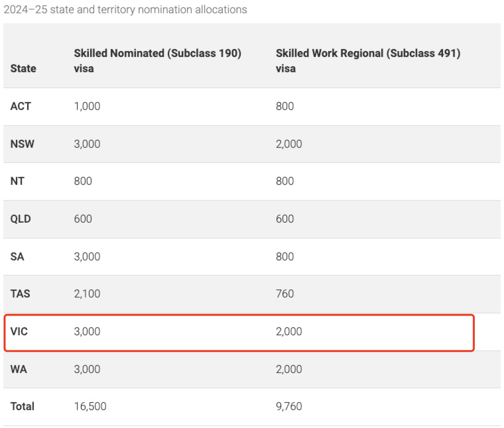The width and height of the screenshot is (504, 428).
Task: Select the NSW row label
Action: [x=23, y=144]
